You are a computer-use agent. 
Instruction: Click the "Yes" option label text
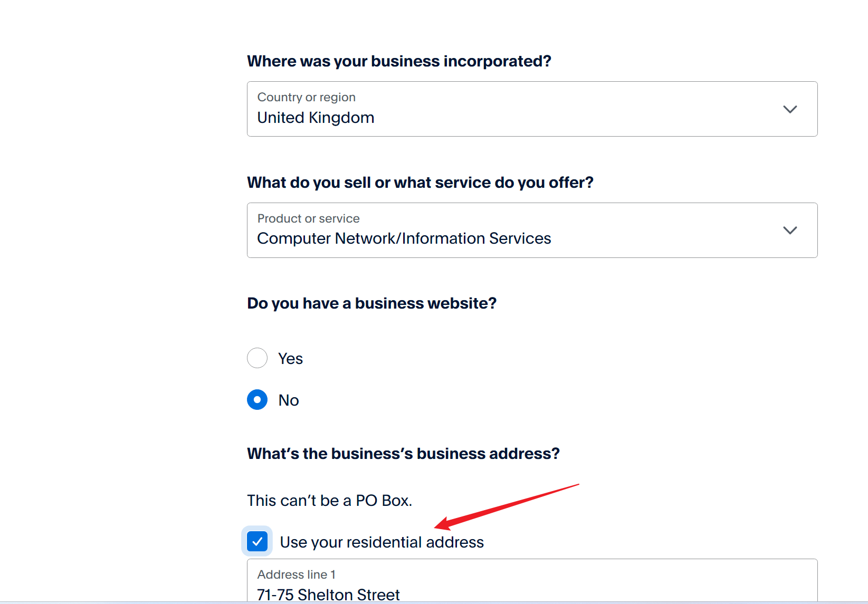tap(290, 359)
